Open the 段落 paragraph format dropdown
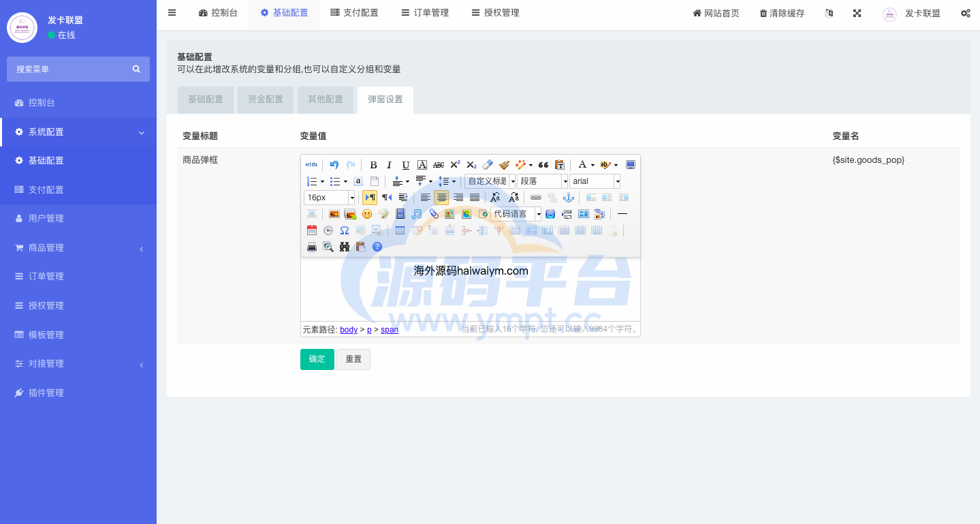 pyautogui.click(x=543, y=181)
